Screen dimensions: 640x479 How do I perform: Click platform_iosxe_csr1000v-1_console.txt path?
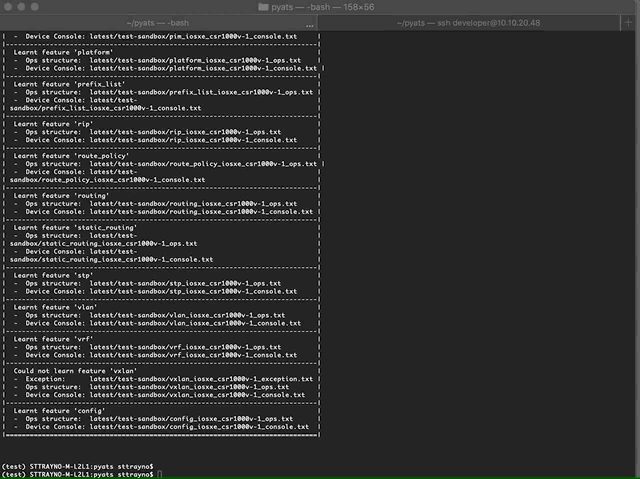click(x=203, y=68)
